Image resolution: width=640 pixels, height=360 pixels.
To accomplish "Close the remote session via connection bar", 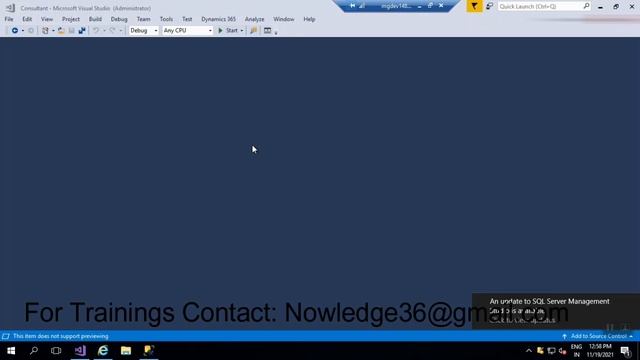I will point(441,6).
